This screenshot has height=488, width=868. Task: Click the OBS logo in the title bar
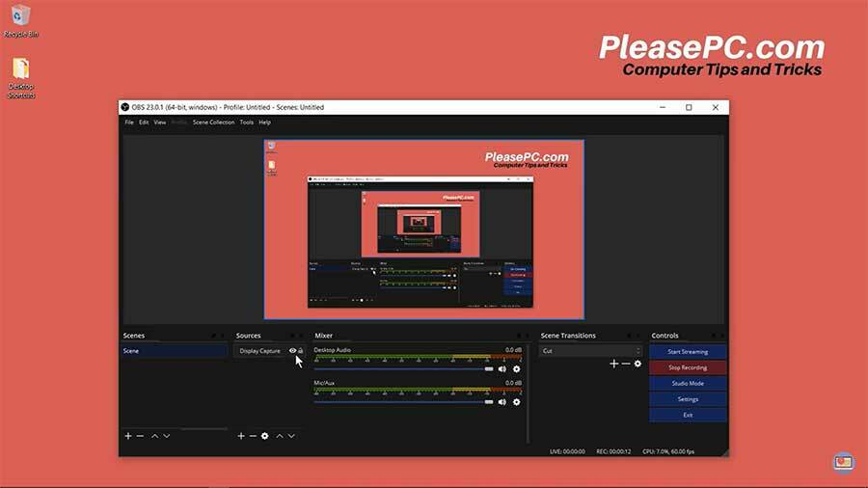[125, 107]
